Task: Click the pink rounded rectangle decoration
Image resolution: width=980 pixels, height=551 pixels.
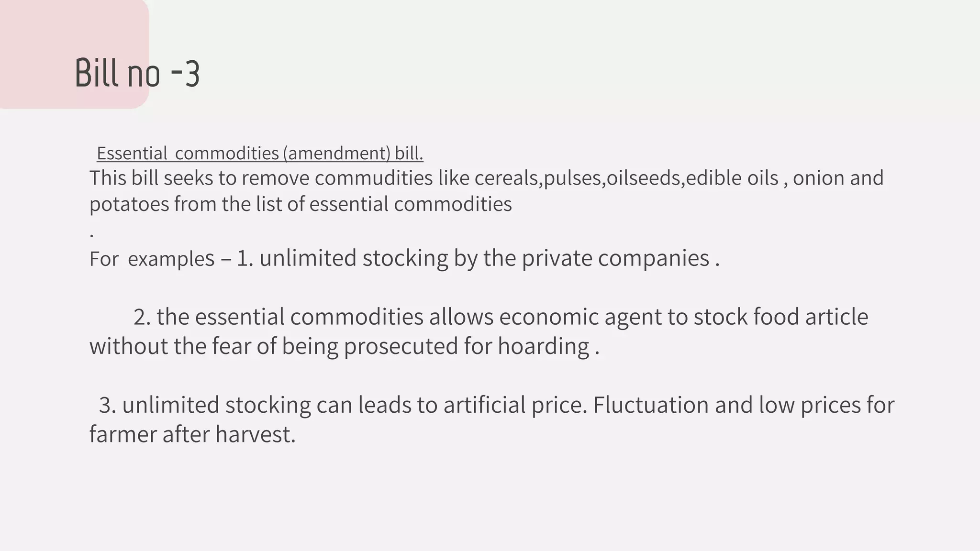Action: click(74, 54)
